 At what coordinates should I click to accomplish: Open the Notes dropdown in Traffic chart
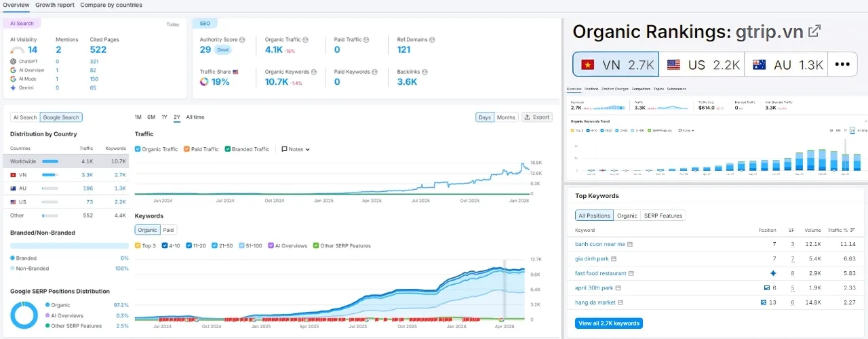296,149
